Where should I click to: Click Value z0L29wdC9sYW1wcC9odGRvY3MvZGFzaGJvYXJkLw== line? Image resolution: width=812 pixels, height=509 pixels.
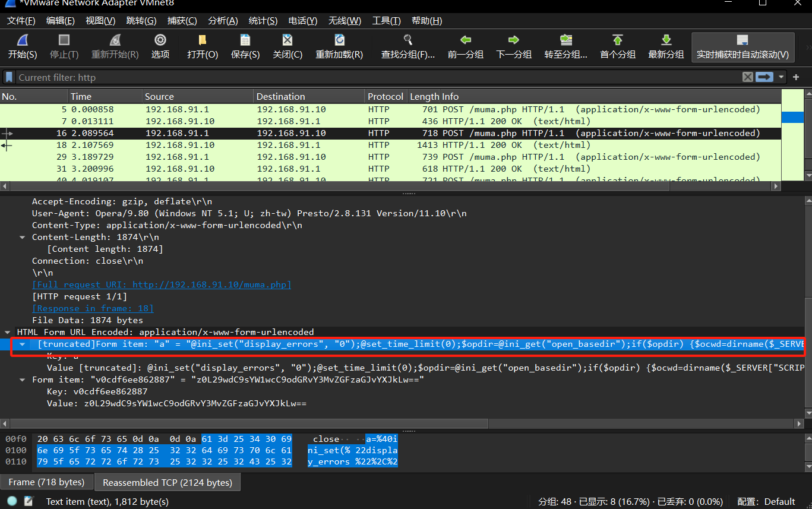[x=176, y=403]
